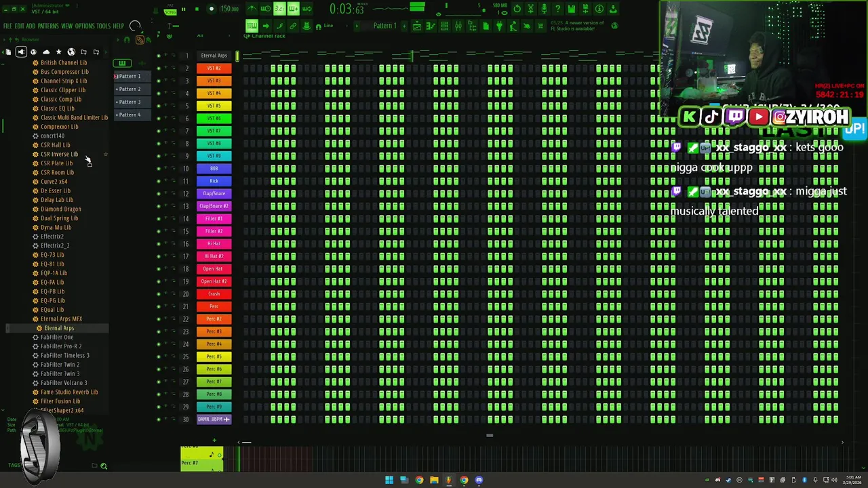Toggle loop recording icon
The height and width of the screenshot is (488, 868).
tap(307, 9)
